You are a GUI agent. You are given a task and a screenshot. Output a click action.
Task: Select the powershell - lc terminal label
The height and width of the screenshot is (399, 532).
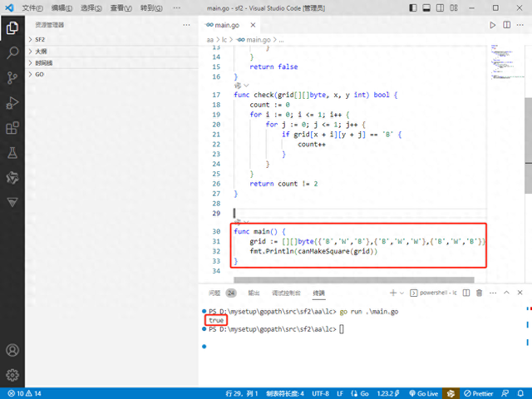434,293
